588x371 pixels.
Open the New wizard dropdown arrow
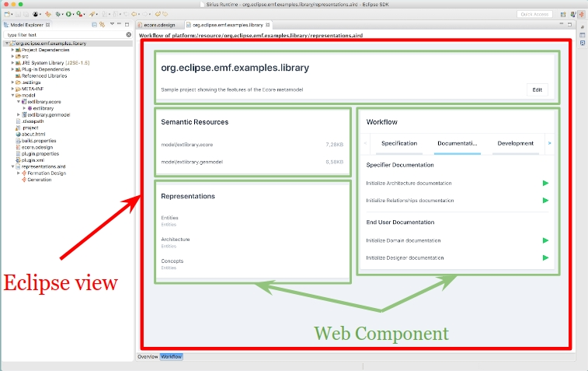pyautogui.click(x=12, y=14)
